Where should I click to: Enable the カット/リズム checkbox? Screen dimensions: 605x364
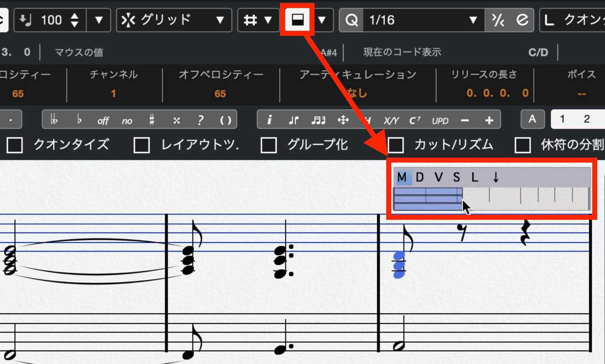pyautogui.click(x=396, y=145)
